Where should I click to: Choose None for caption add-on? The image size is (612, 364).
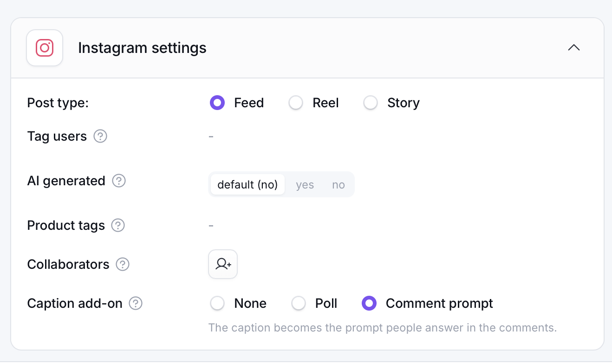click(x=217, y=304)
